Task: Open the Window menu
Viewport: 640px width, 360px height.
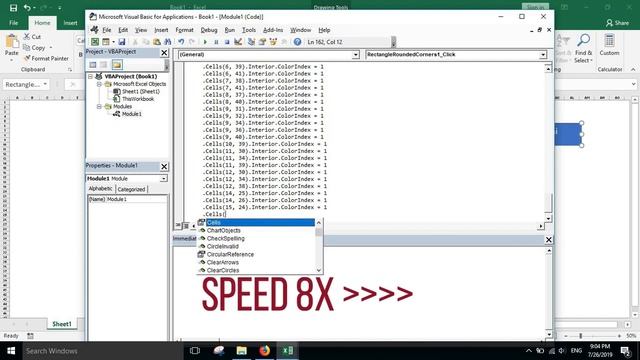Action: coord(300,30)
